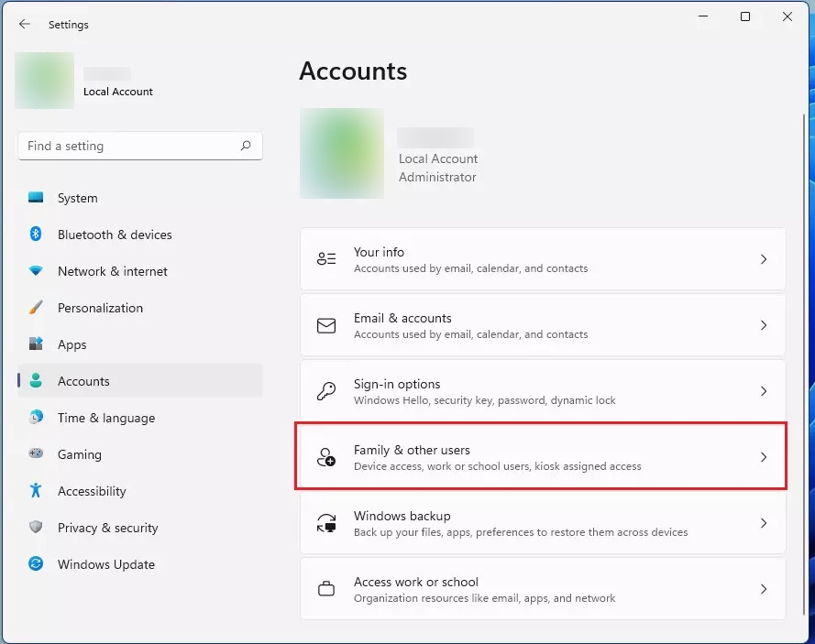Click the Bluetooth icon in sidebar
The height and width of the screenshot is (644, 815).
[36, 235]
